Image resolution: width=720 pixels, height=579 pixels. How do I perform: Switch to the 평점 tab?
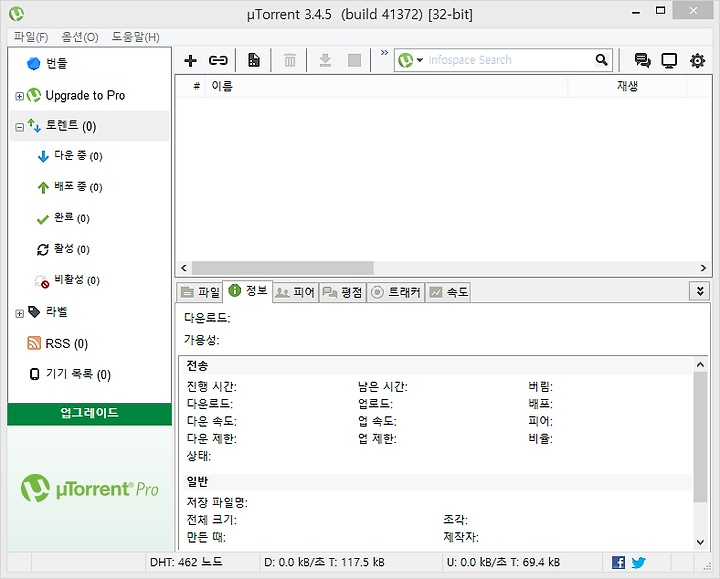click(x=343, y=292)
